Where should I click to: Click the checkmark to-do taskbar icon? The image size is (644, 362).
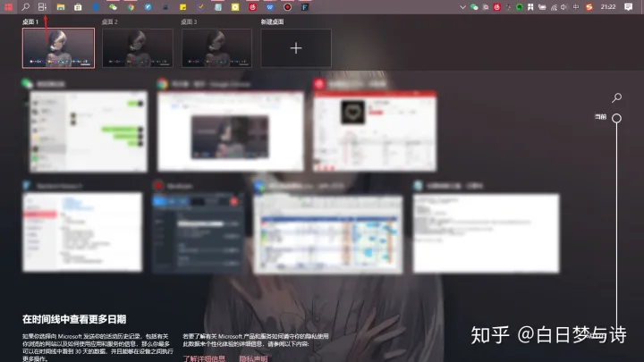200,7
